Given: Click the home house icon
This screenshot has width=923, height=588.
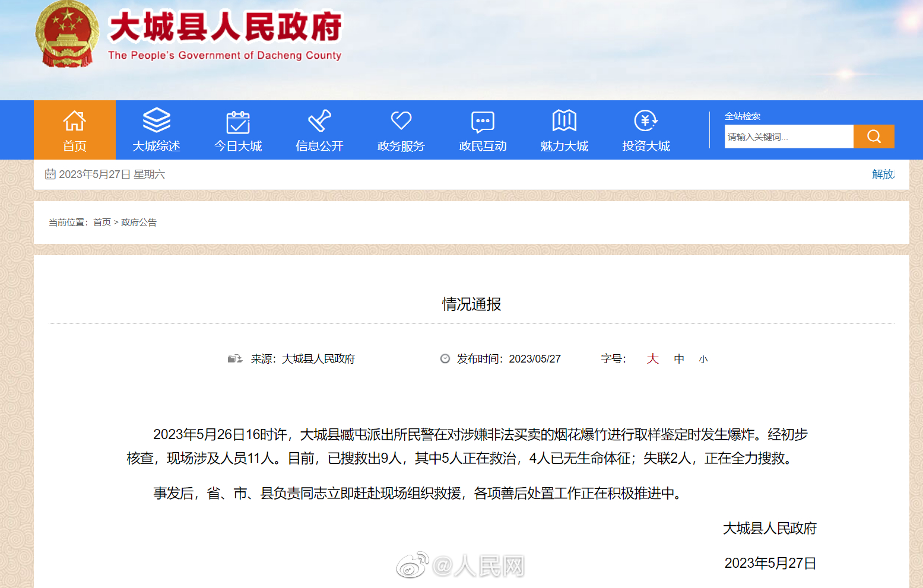Looking at the screenshot, I should [75, 121].
